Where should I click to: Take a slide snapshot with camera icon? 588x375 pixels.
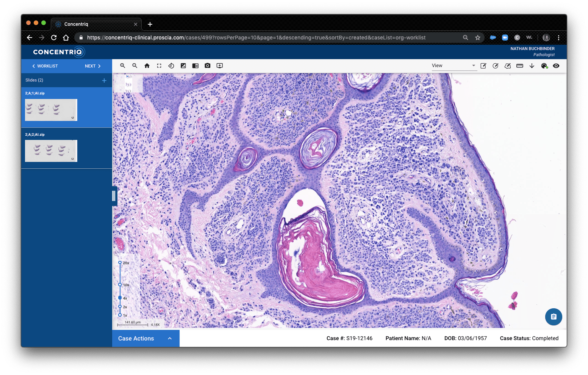[x=208, y=66]
